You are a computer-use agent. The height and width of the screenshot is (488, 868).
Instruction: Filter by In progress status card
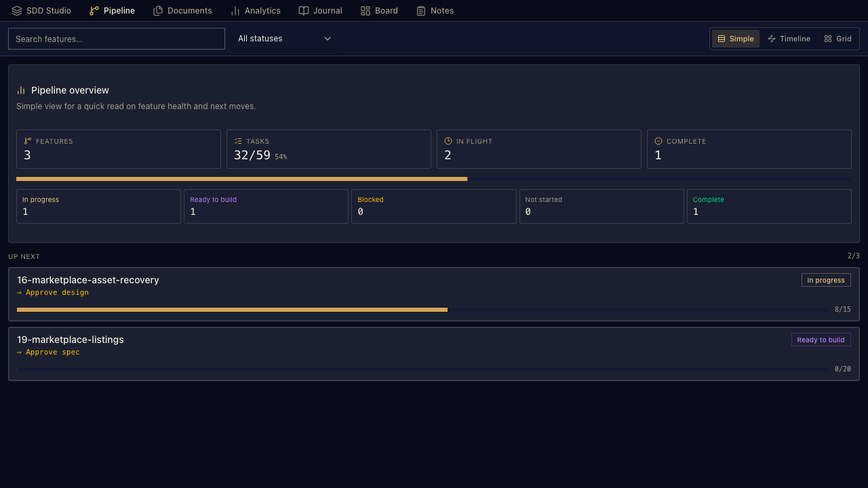98,206
